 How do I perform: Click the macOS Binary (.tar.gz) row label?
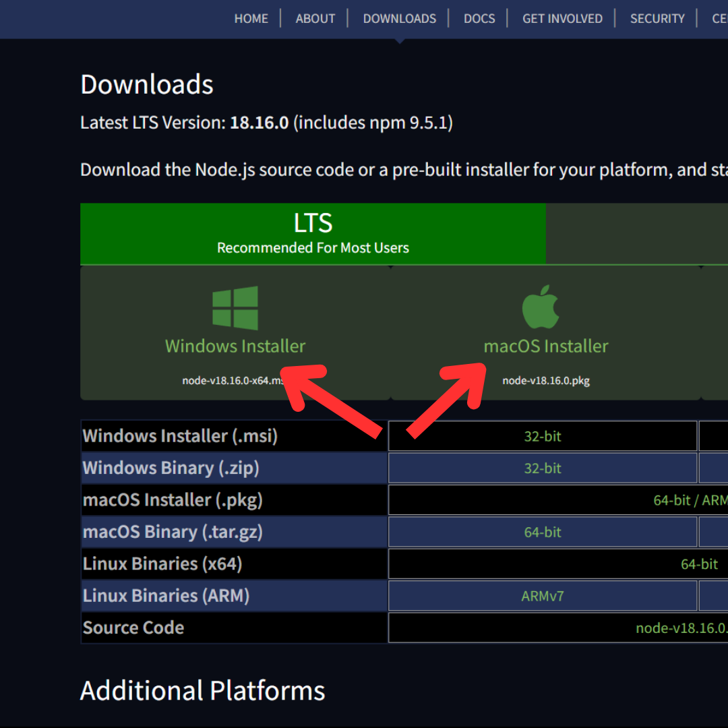tap(173, 532)
